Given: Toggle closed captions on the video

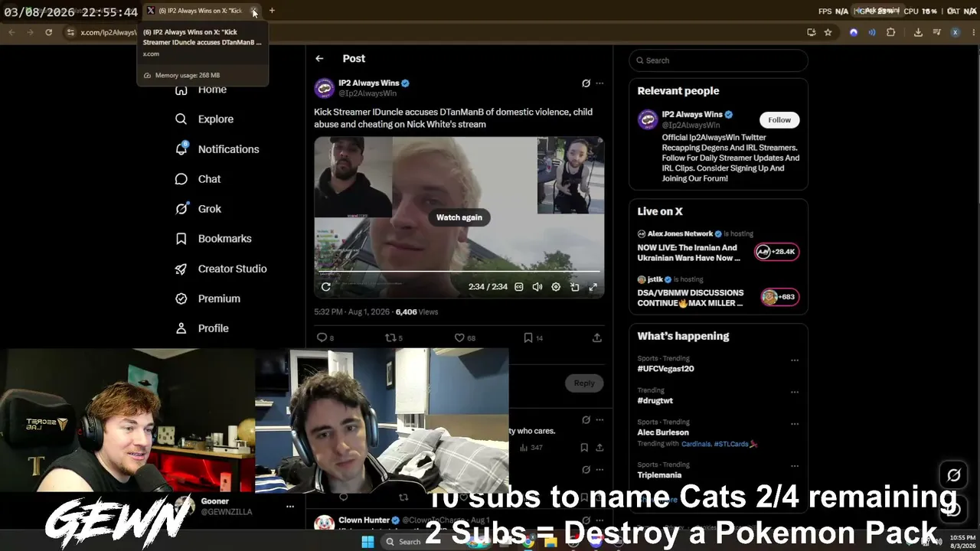Looking at the screenshot, I should pyautogui.click(x=519, y=287).
